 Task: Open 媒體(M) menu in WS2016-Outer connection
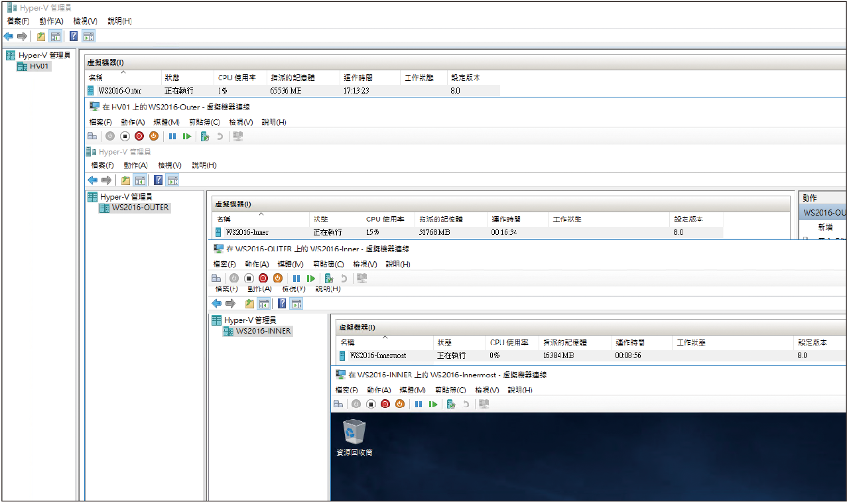click(166, 122)
